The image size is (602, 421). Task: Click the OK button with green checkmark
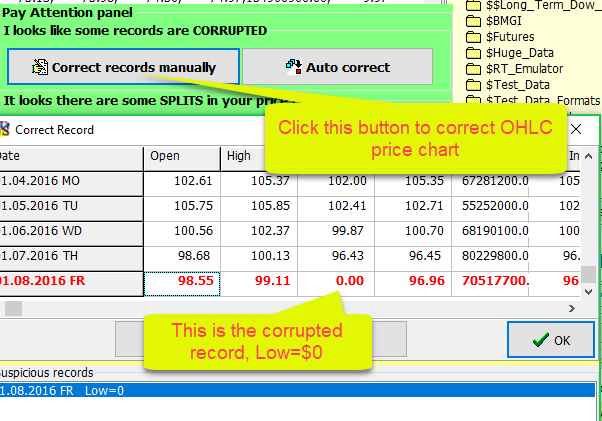coord(550,340)
